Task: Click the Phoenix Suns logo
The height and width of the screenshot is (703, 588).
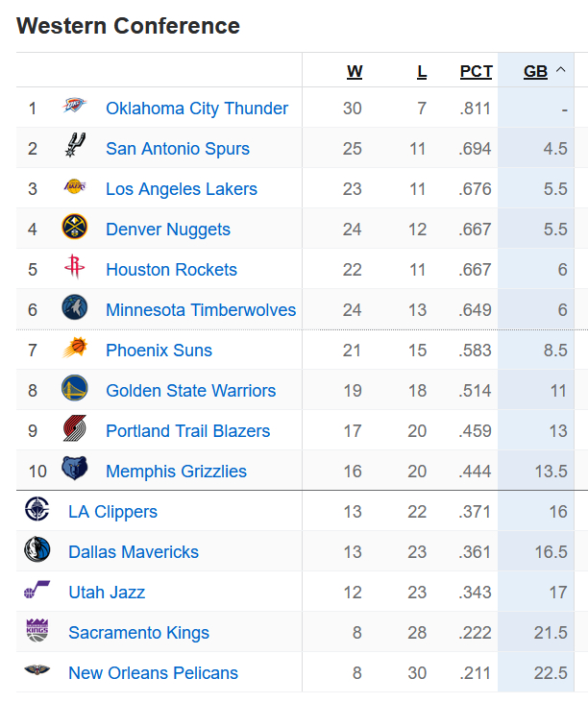Action: (75, 350)
